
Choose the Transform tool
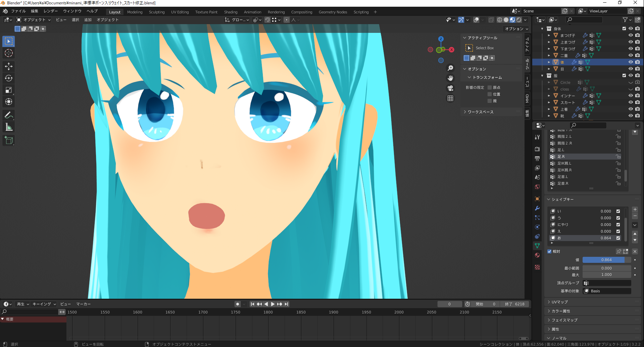[x=9, y=102]
